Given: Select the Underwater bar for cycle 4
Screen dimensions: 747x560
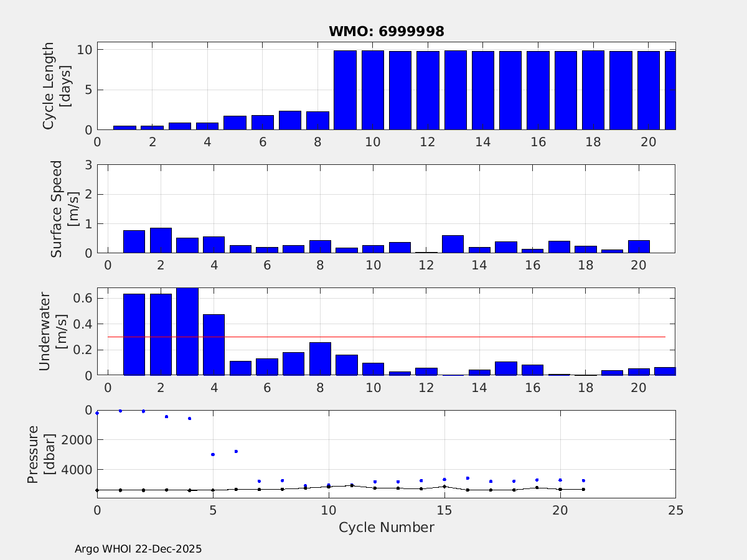Looking at the screenshot, I should coord(214,345).
